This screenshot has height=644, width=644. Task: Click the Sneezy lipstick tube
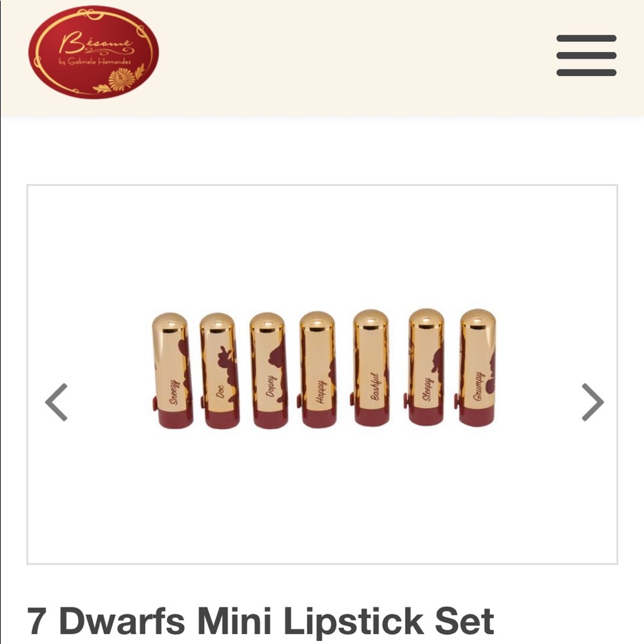coord(171,370)
